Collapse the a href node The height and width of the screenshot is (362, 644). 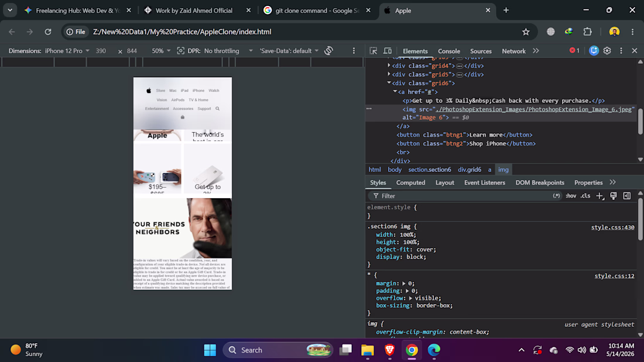click(x=395, y=92)
